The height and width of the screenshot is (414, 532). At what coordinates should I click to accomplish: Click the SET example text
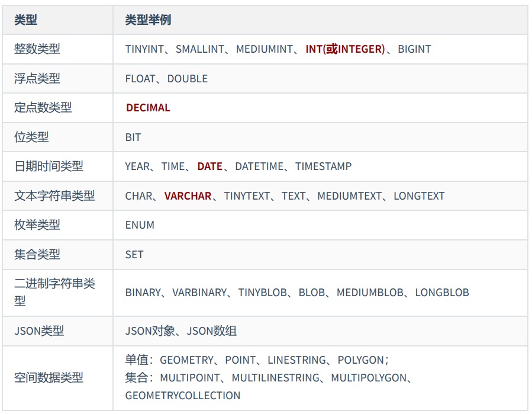(134, 255)
